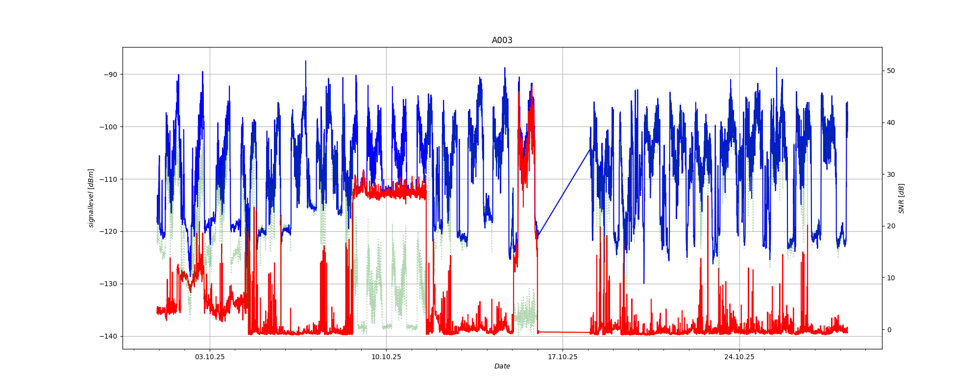The height and width of the screenshot is (392, 980).
Task: Select the Date x-axis label
Action: tap(502, 366)
